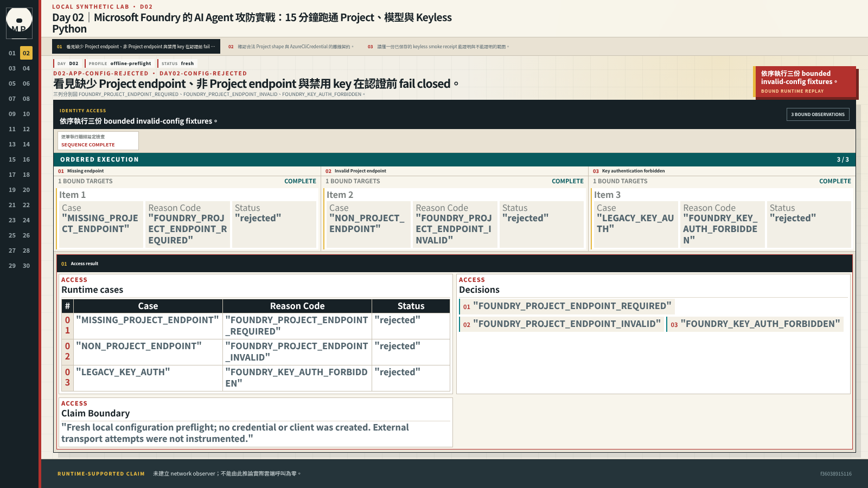
Task: Click Item 2 Case card NON_PROJECT_ENDPOINT
Action: [368, 224]
